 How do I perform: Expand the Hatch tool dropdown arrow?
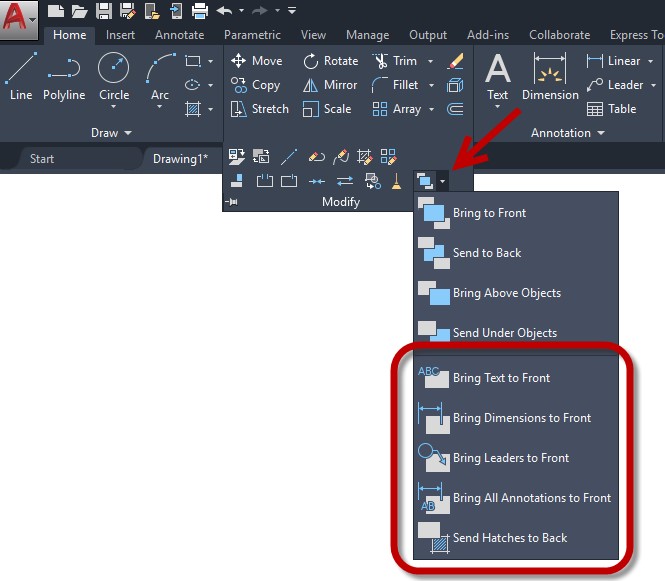tap(210, 109)
